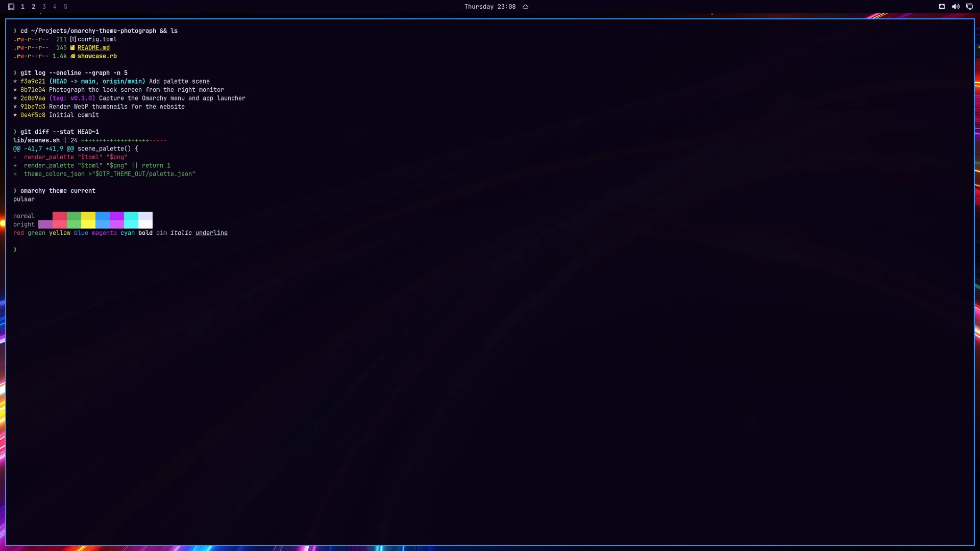Click the README.md filename link
980x551 pixels.
click(93, 47)
